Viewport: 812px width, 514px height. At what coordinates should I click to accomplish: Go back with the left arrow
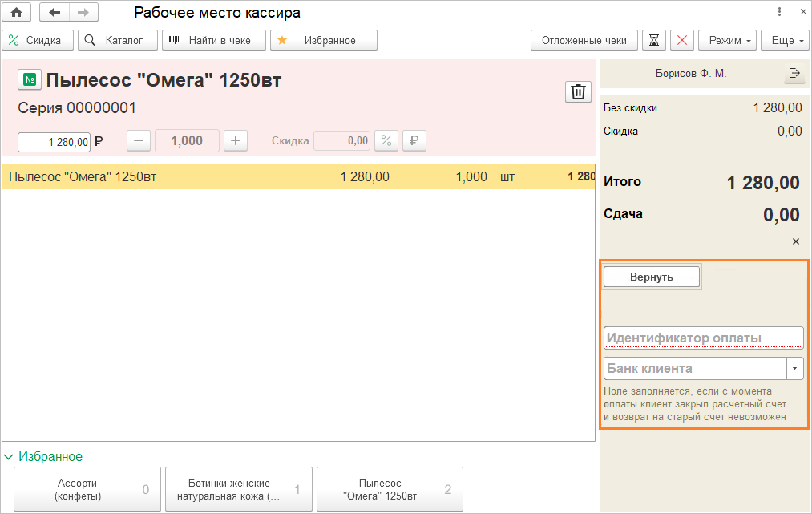pyautogui.click(x=55, y=13)
